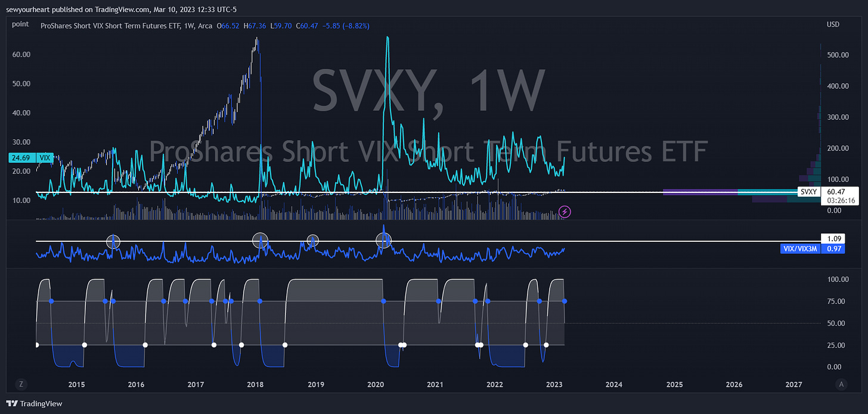Click the 60.00 left axis label

22,54
